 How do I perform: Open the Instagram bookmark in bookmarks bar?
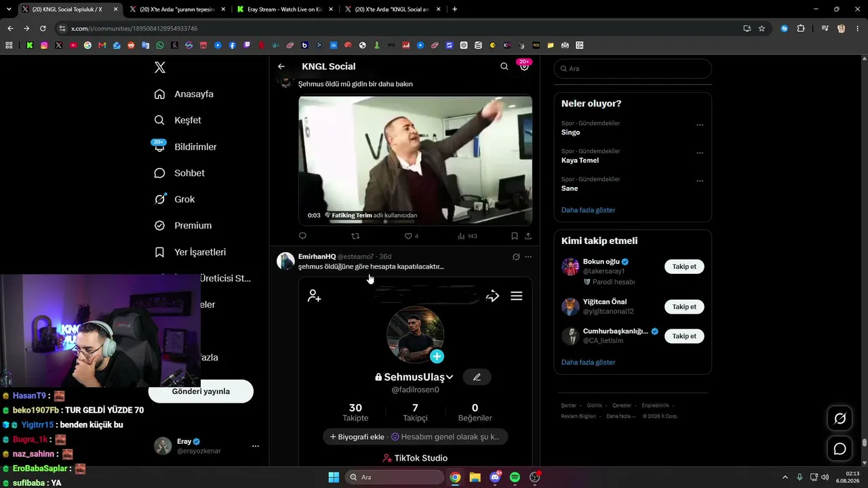tap(44, 45)
